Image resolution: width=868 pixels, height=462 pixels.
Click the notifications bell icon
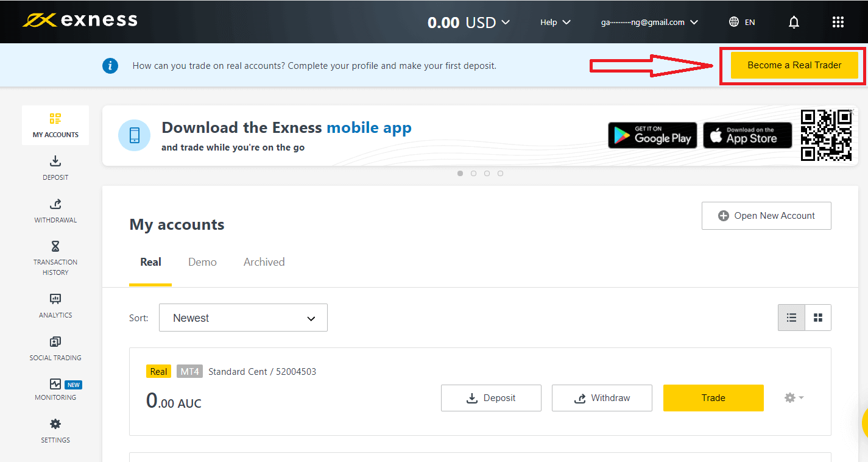(794, 23)
